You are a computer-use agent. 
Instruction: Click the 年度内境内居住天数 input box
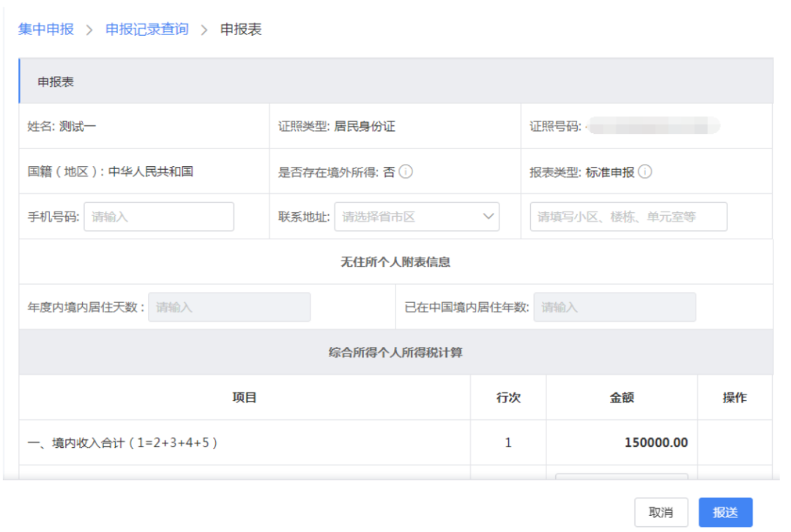pyautogui.click(x=229, y=307)
